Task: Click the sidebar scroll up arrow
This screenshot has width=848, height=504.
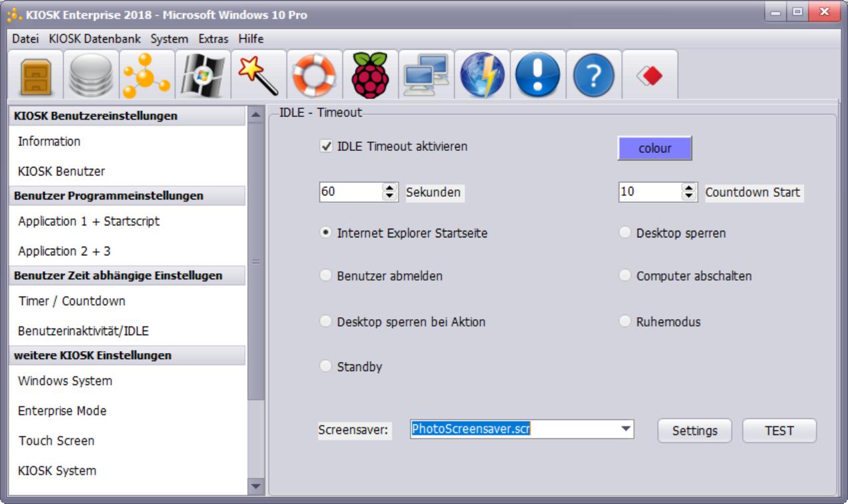Action: (x=255, y=116)
